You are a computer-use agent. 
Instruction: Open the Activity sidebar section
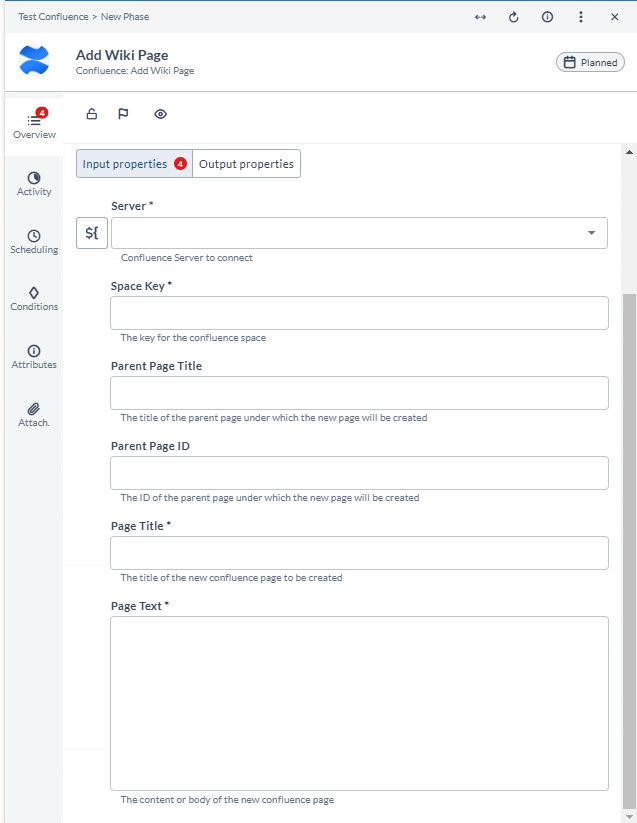(34, 184)
